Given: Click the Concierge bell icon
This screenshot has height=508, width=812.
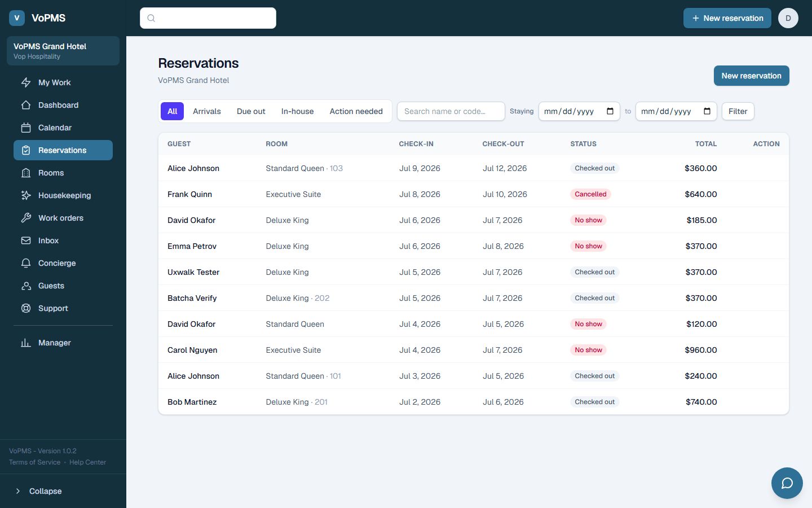Looking at the screenshot, I should [x=26, y=263].
